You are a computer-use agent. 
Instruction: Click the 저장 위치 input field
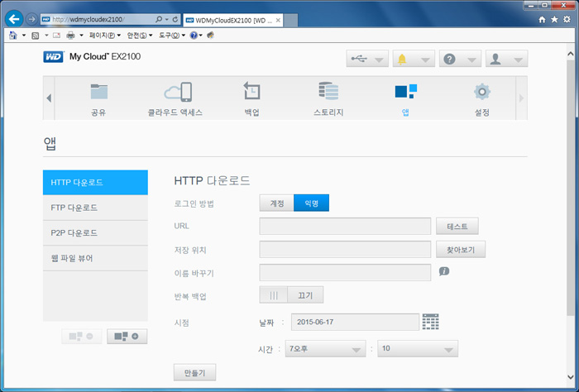345,250
